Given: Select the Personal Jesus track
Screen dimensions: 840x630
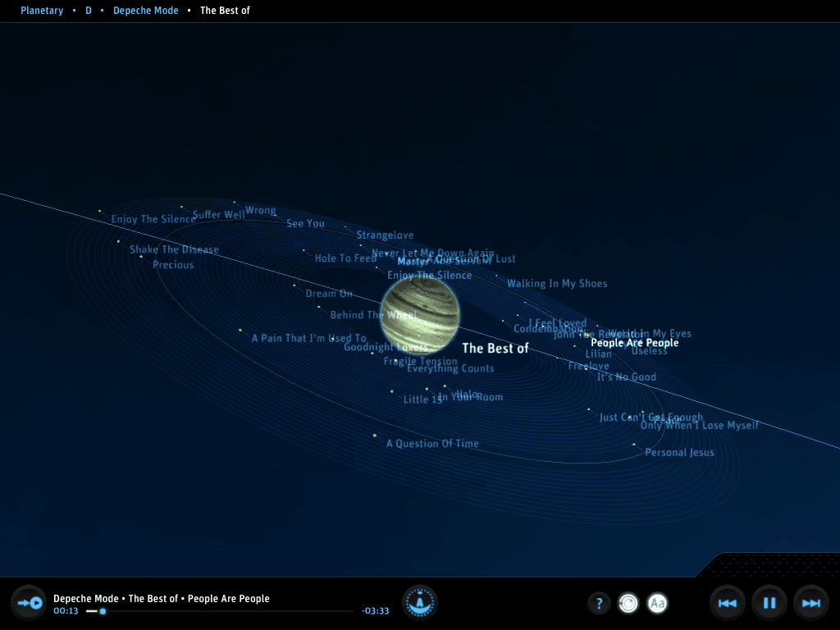Looking at the screenshot, I should (680, 453).
